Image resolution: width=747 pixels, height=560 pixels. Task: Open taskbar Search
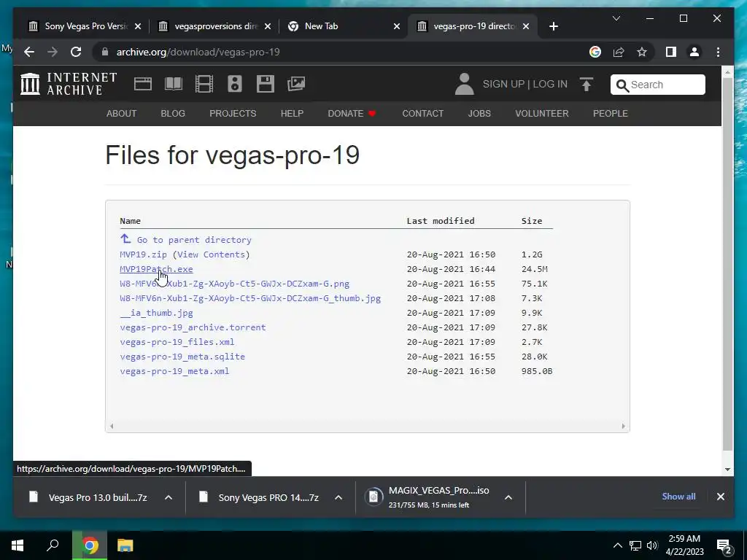pos(53,545)
